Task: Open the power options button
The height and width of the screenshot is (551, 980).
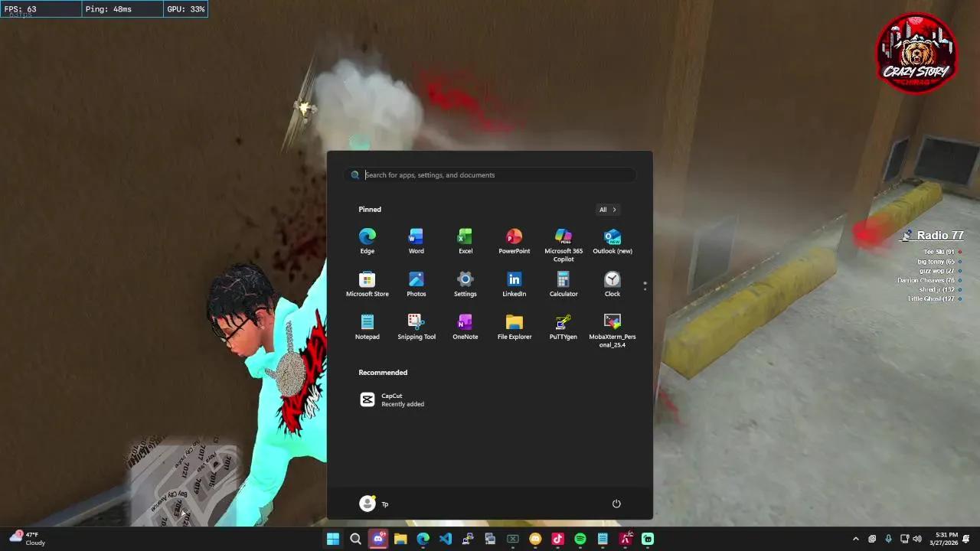Action: [616, 504]
